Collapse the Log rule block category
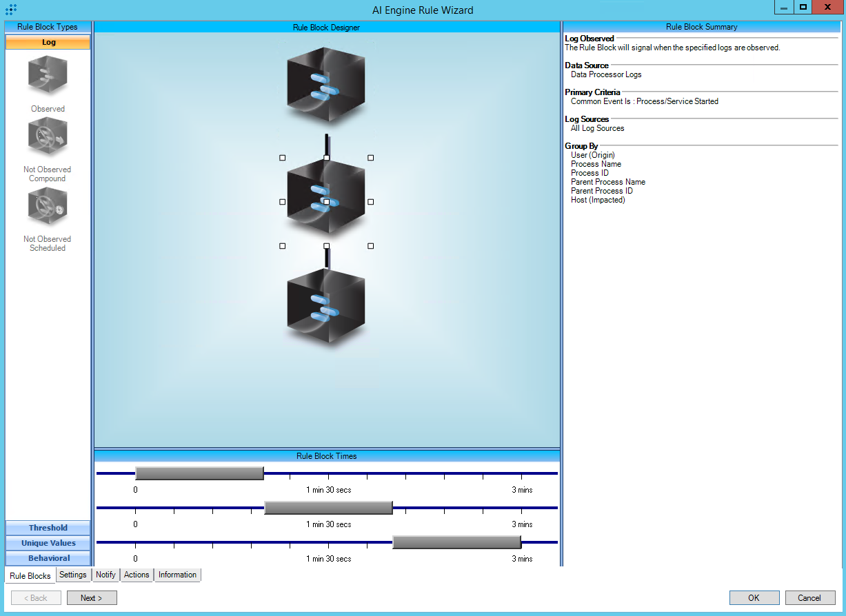 48,43
